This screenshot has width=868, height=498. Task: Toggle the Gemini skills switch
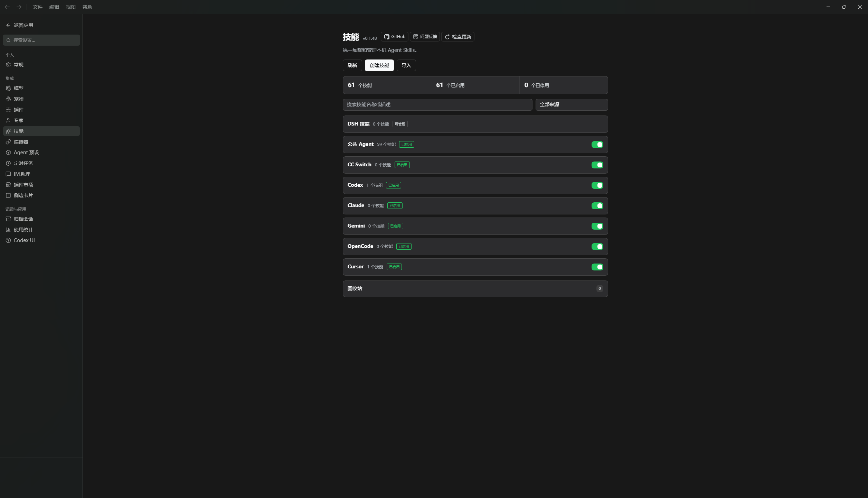(597, 226)
